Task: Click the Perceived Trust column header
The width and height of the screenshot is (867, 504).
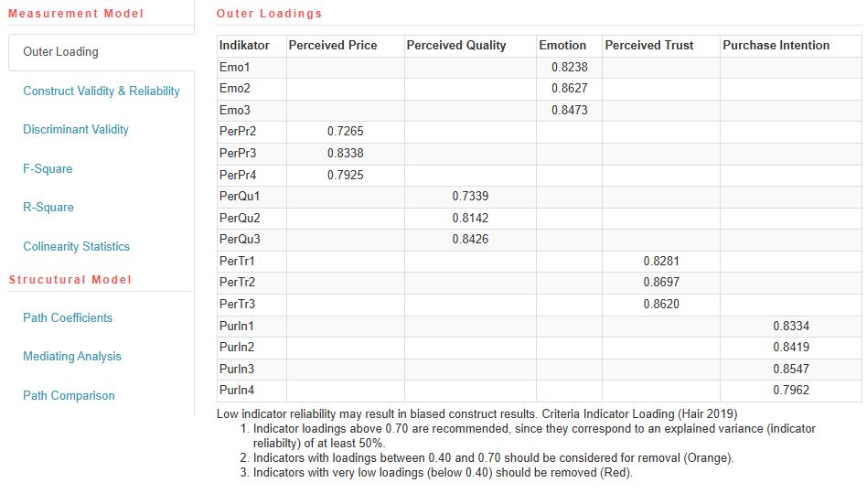Action: pos(649,45)
